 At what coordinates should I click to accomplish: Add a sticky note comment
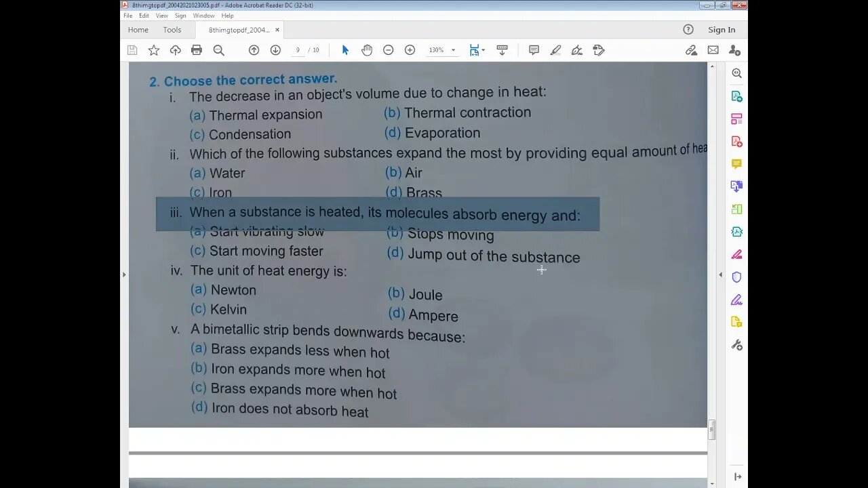point(534,50)
